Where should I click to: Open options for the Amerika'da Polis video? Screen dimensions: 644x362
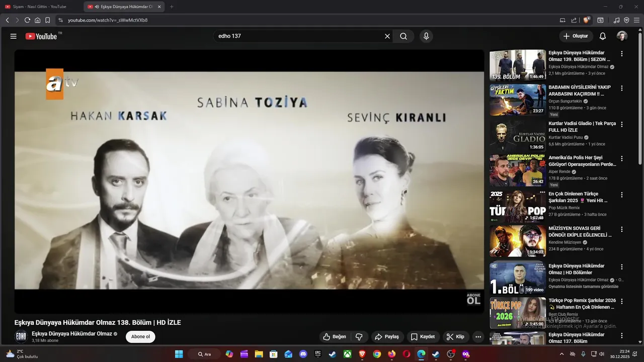tap(622, 158)
